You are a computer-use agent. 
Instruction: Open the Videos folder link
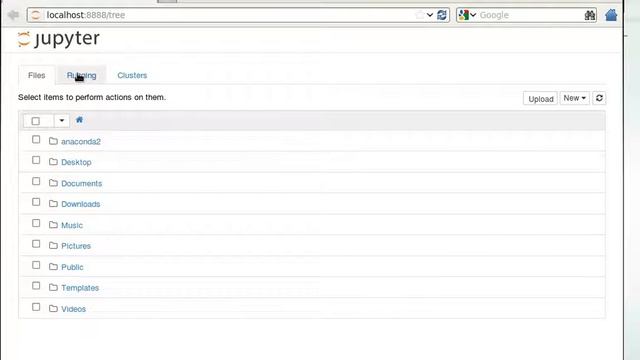tap(73, 309)
